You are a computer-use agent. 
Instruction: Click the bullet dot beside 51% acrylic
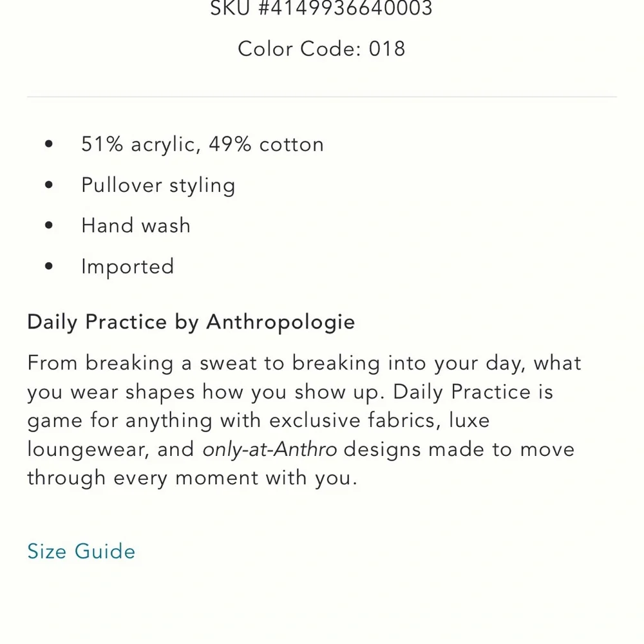pos(50,144)
